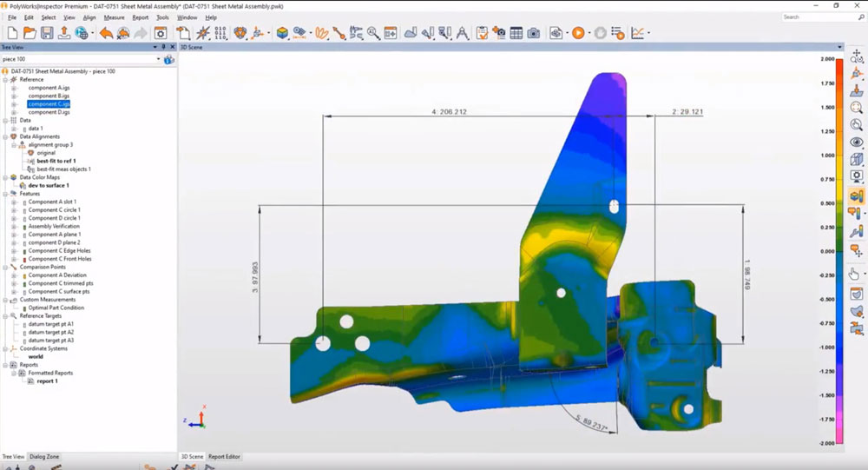Click the table grid report icon
Screen dimensions: 868x470
click(x=516, y=33)
